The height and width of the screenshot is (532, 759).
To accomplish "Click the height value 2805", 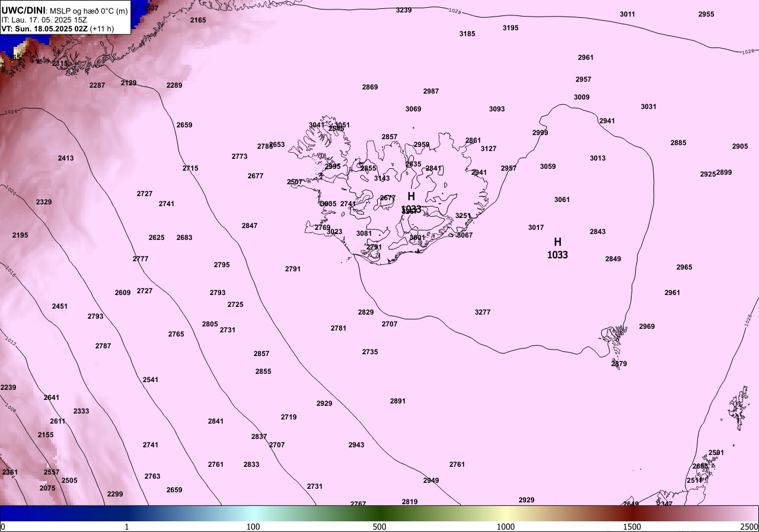I will pyautogui.click(x=210, y=324).
